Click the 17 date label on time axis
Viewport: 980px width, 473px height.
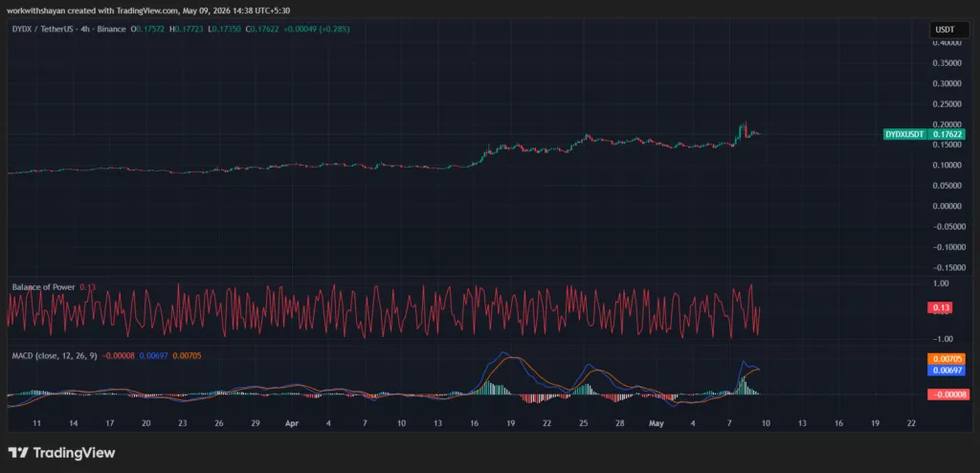109,423
